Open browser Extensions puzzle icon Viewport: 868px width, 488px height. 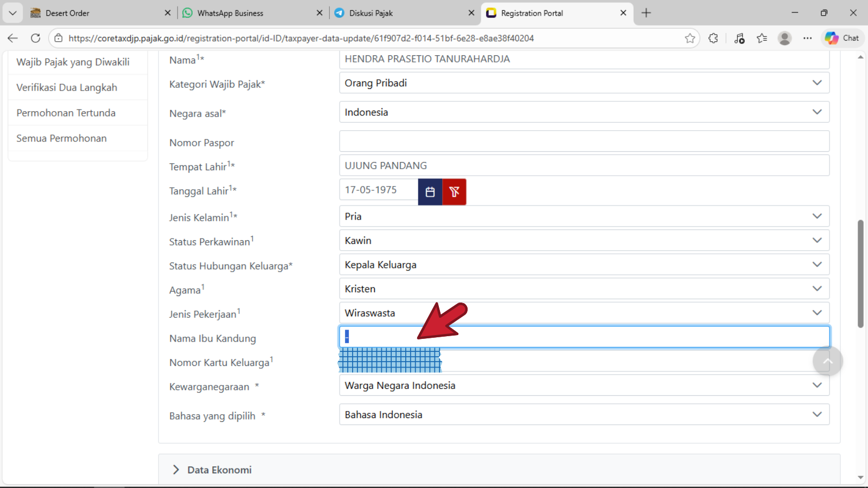click(713, 38)
